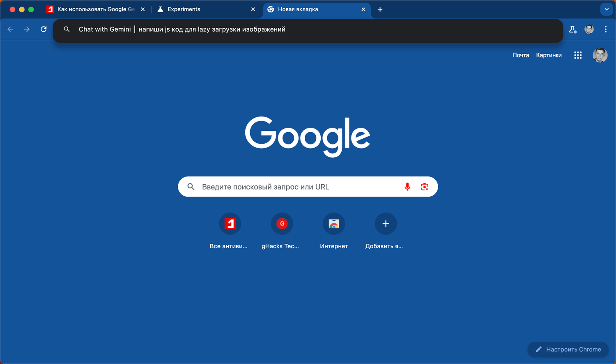Open the Chrome three-dot menu
This screenshot has height=364, width=616.
pyautogui.click(x=606, y=29)
